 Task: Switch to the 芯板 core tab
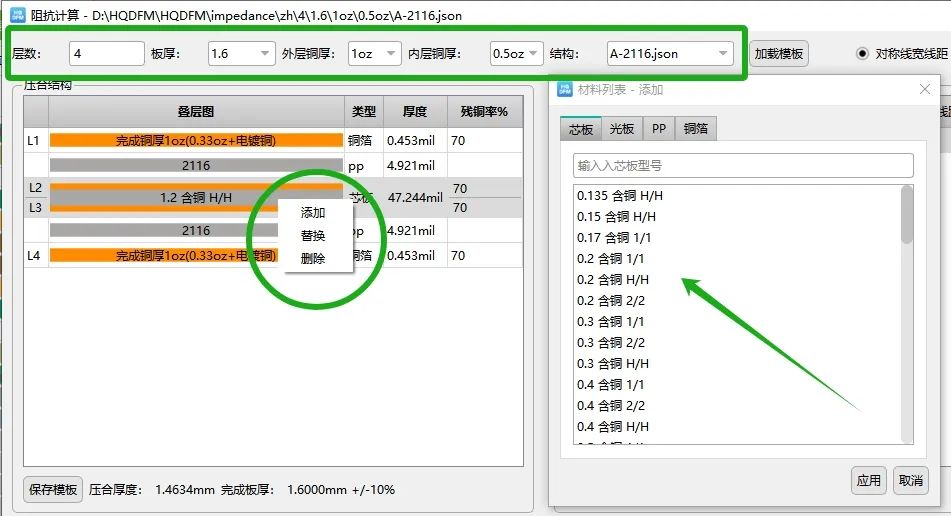(580, 129)
